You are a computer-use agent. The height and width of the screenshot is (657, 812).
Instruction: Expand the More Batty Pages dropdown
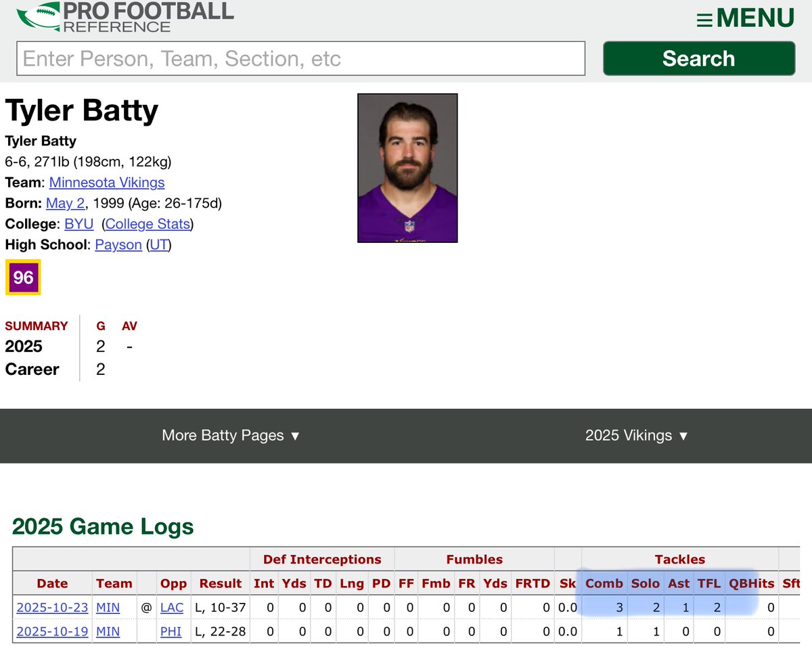231,436
